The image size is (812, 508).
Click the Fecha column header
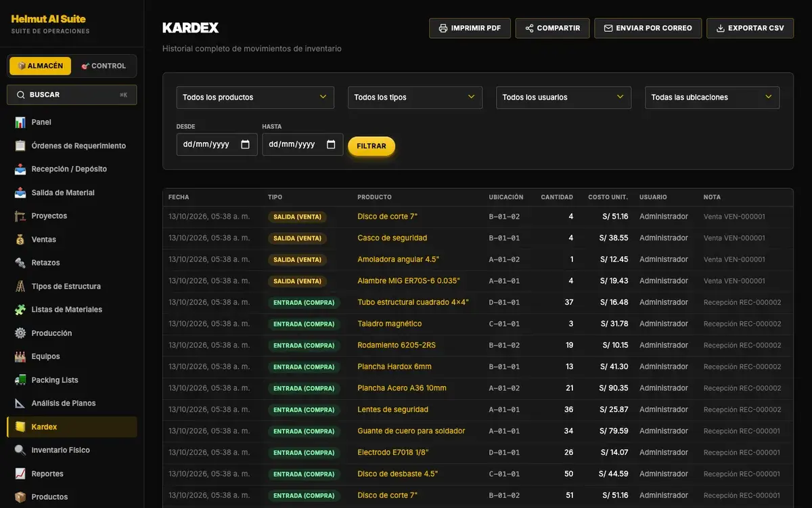[x=179, y=197]
